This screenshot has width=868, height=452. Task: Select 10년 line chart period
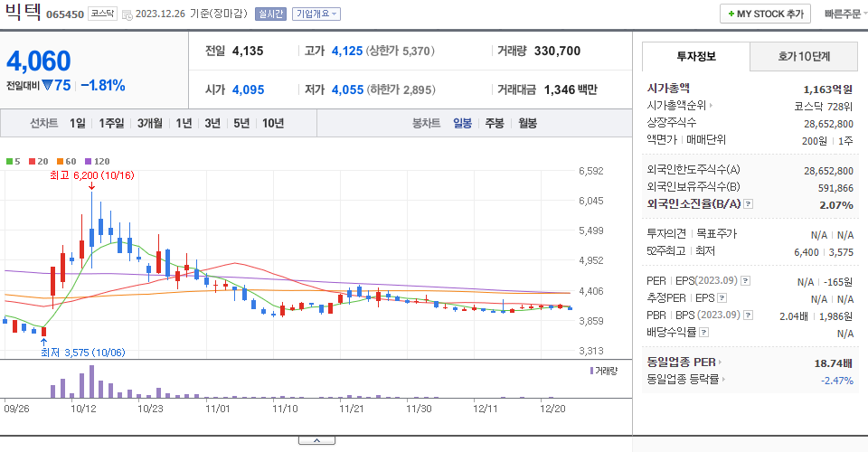click(x=273, y=123)
